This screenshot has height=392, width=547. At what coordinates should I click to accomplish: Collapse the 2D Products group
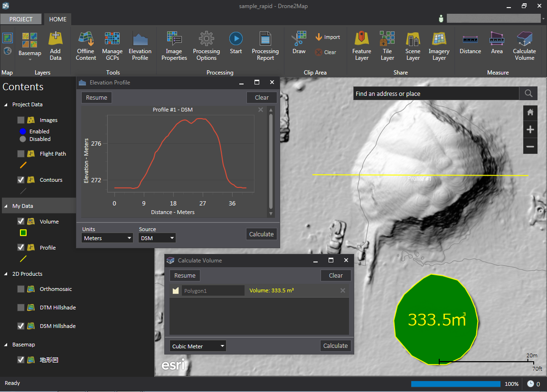(x=6, y=274)
